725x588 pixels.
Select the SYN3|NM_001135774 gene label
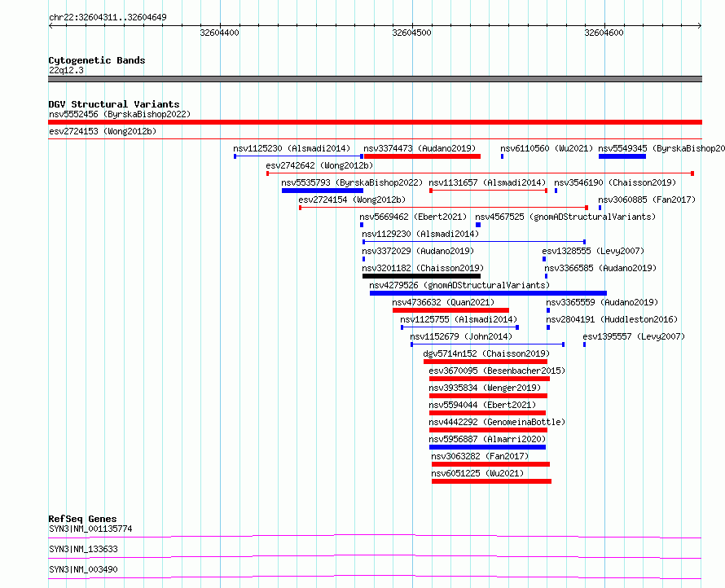pos(90,529)
